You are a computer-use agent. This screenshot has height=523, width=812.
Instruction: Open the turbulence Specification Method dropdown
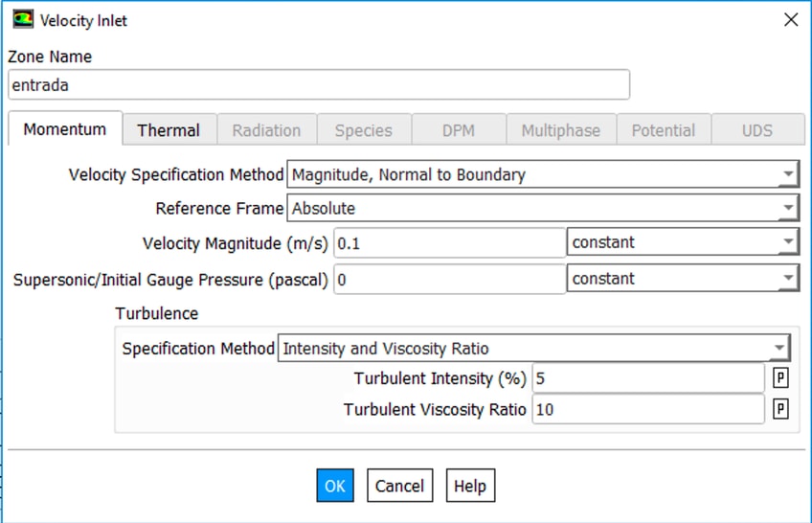tap(534, 349)
